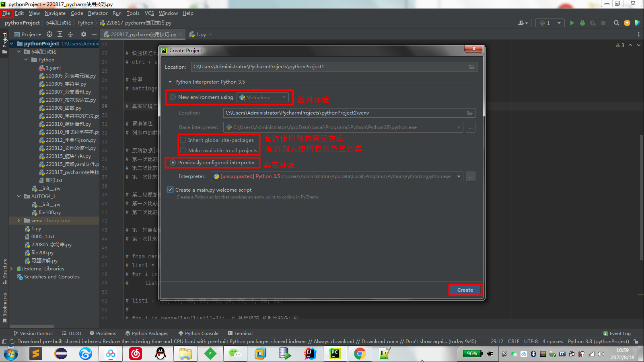The image size is (644, 362).
Task: Select opened file target icon in Project panel
Action: tap(49, 34)
